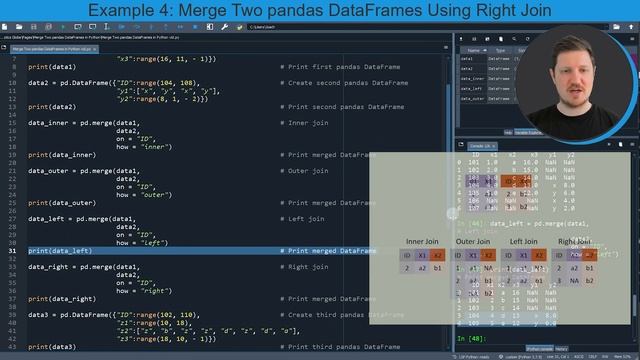The height and width of the screenshot is (360, 640).
Task: Switch to the IPython console tab
Action: pyautogui.click(x=540, y=349)
